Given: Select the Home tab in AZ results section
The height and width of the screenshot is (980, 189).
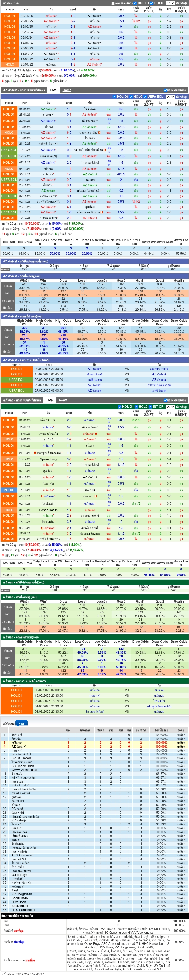Looking at the screenshot, I should click(x=67, y=90).
